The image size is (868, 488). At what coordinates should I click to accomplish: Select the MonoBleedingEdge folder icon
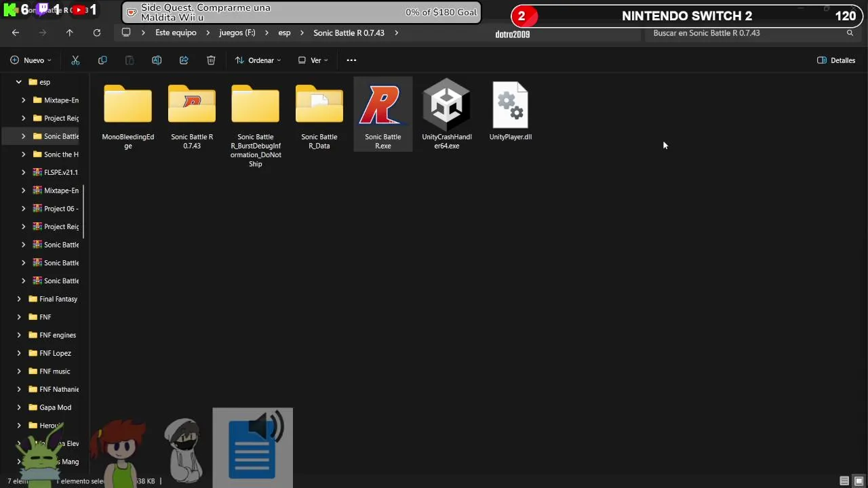[x=128, y=104]
